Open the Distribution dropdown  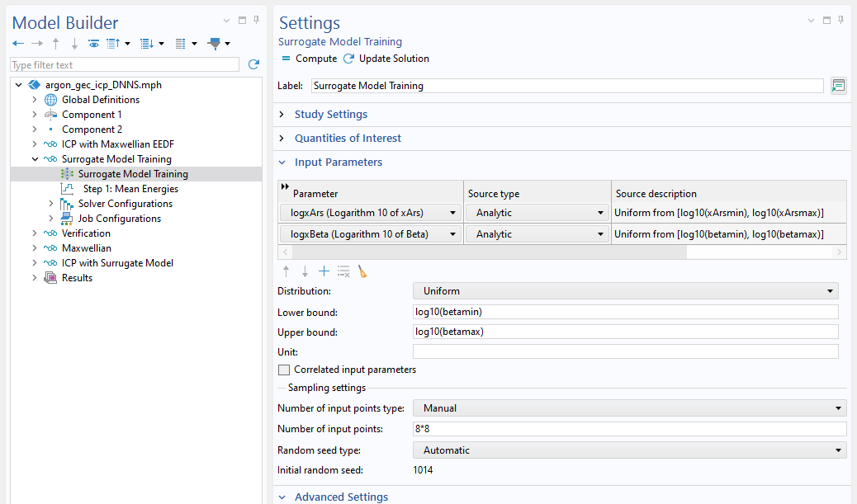(x=625, y=291)
